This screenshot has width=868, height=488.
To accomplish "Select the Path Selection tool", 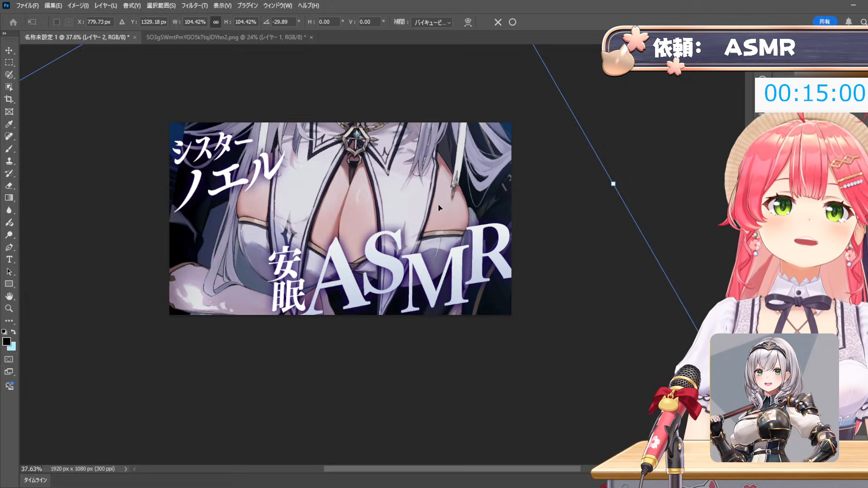I will 9,272.
